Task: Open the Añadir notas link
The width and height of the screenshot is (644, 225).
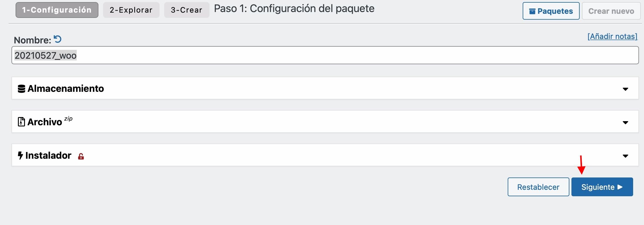Action: click(x=612, y=36)
